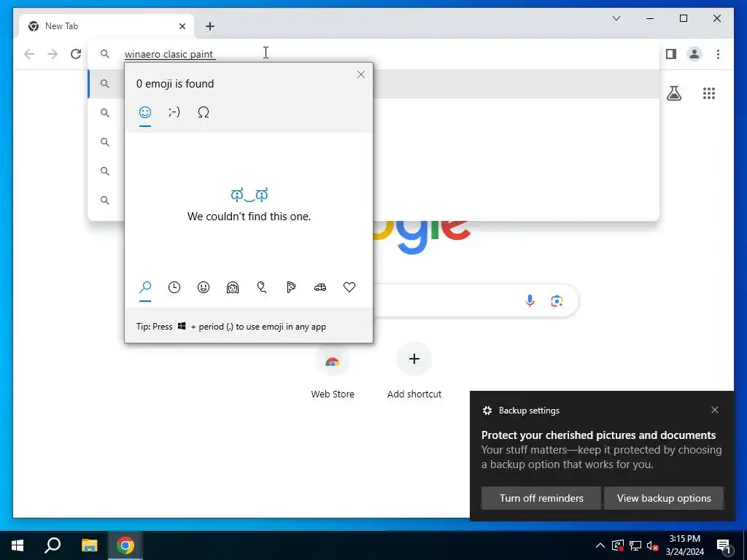Open File Explorer from taskbar
Screen dimensions: 747x560
[89, 545]
